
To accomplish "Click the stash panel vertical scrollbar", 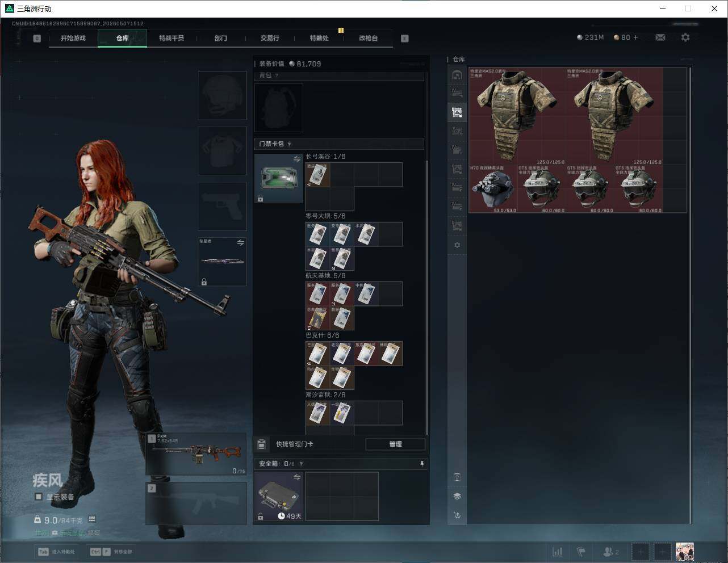I will click(690, 295).
